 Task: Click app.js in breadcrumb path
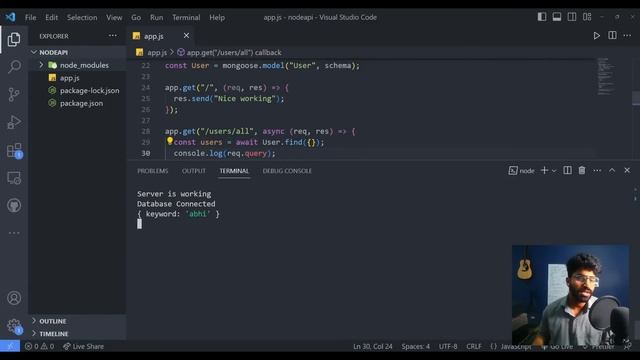click(x=157, y=52)
